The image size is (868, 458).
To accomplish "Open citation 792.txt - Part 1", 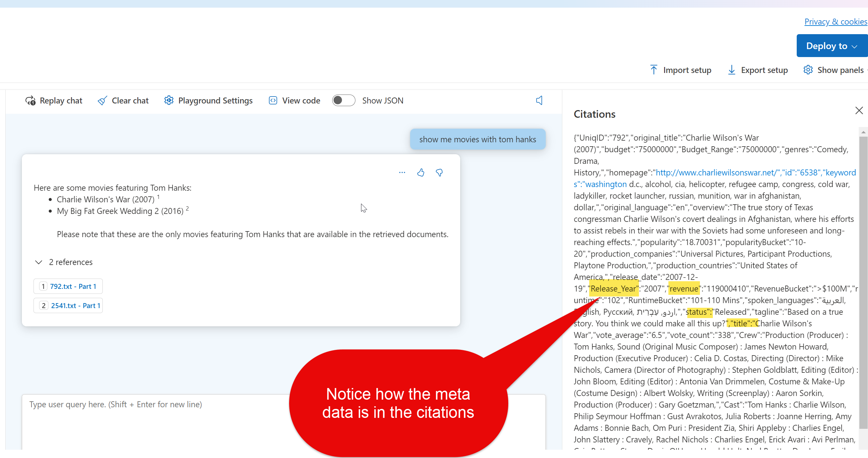I will click(x=68, y=286).
